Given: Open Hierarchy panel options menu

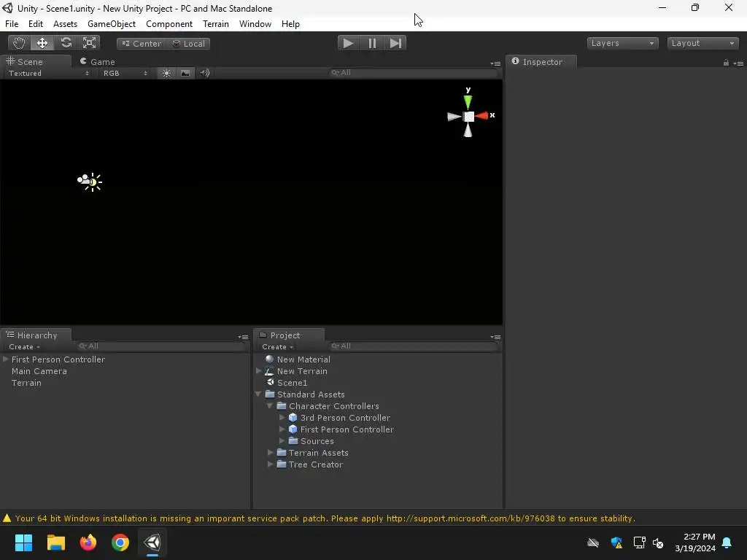Looking at the screenshot, I should click(x=243, y=337).
